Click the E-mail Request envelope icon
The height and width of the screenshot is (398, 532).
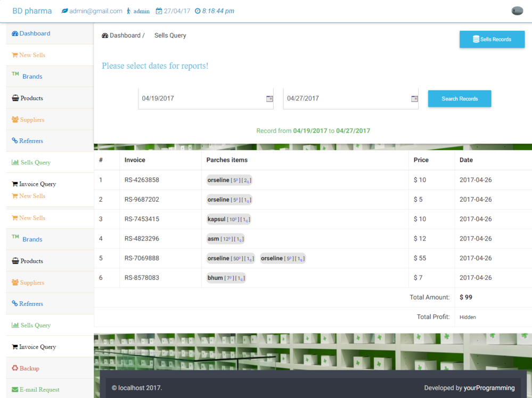coord(15,389)
